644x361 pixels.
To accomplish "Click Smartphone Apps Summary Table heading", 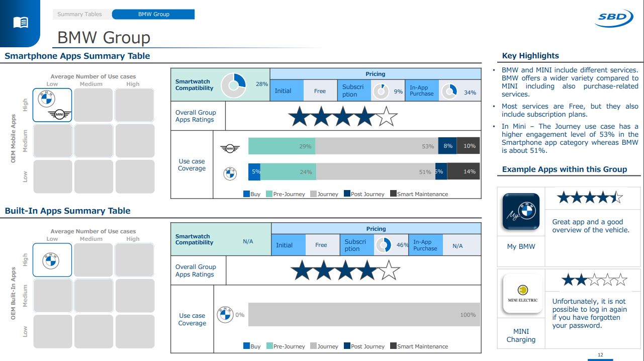I will tap(77, 56).
